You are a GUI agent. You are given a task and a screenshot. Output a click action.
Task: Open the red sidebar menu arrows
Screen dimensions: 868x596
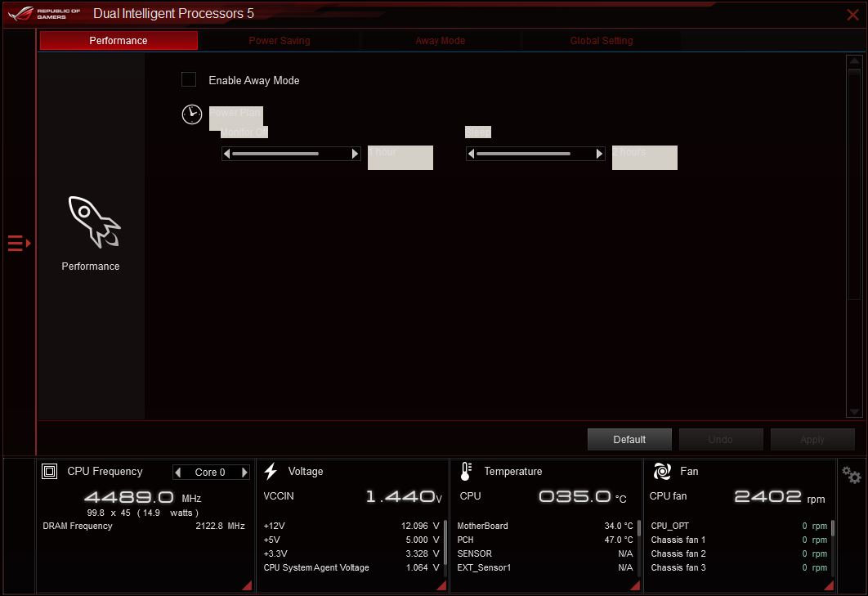[x=16, y=243]
